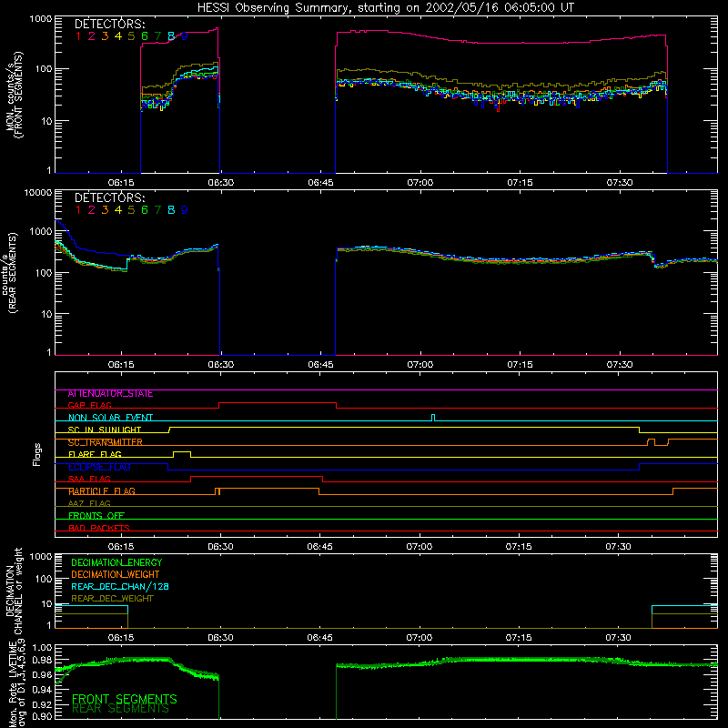The width and height of the screenshot is (728, 728).
Task: Click the DETECTORS: label in the front segments panel
Action: coord(109,24)
